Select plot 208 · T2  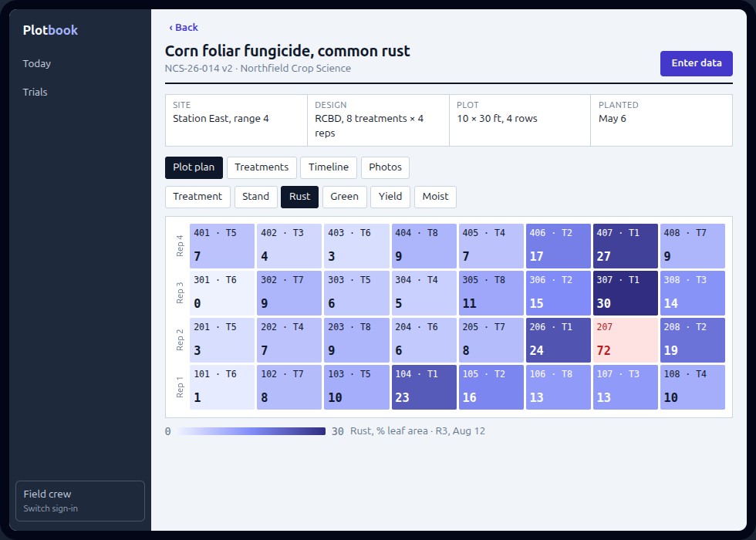click(x=693, y=340)
